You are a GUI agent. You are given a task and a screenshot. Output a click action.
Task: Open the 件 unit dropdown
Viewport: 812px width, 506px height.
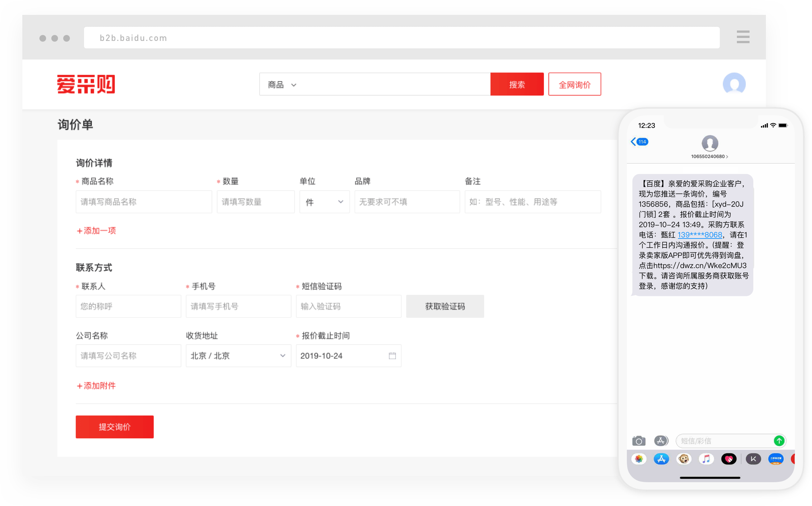(x=324, y=202)
